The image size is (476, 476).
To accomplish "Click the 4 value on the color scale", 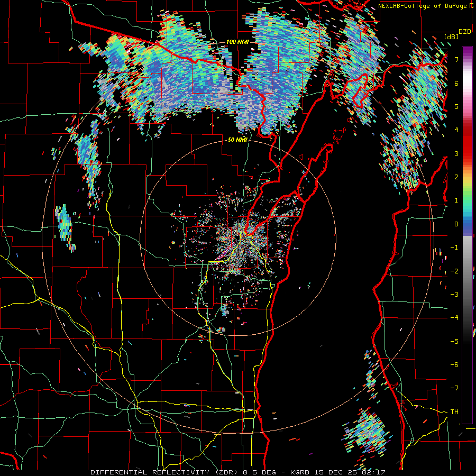I will pyautogui.click(x=456, y=130).
